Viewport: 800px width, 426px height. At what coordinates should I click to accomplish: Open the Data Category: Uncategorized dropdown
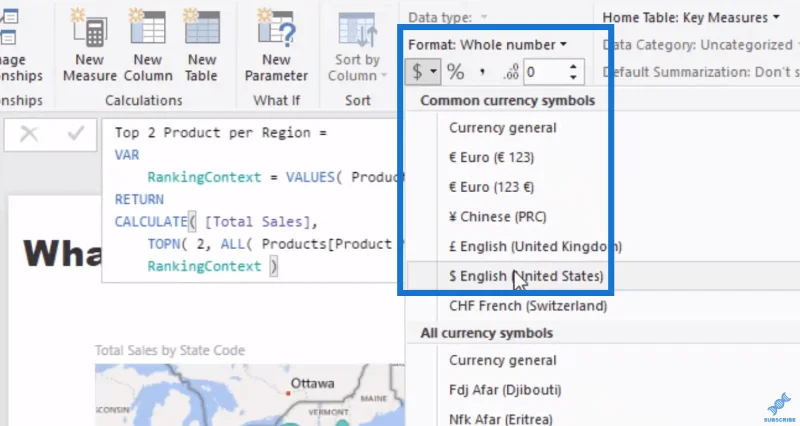701,45
